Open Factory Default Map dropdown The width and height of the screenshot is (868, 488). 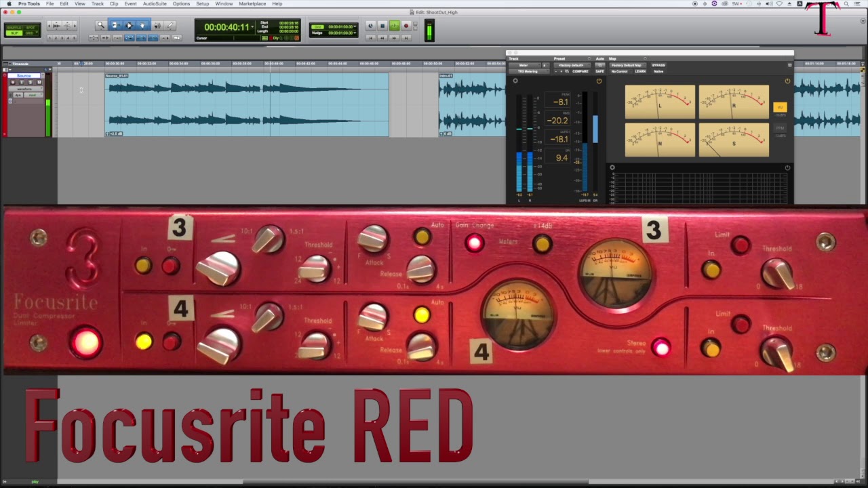click(627, 65)
